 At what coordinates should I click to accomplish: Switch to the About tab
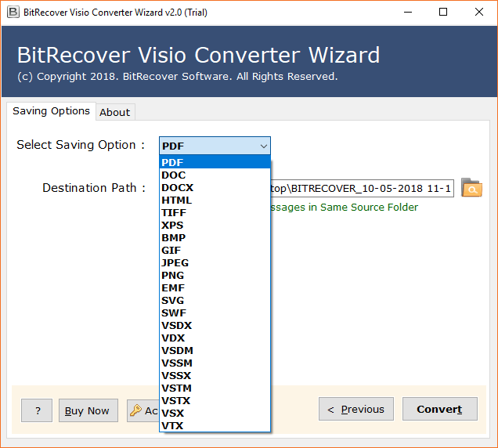click(115, 112)
